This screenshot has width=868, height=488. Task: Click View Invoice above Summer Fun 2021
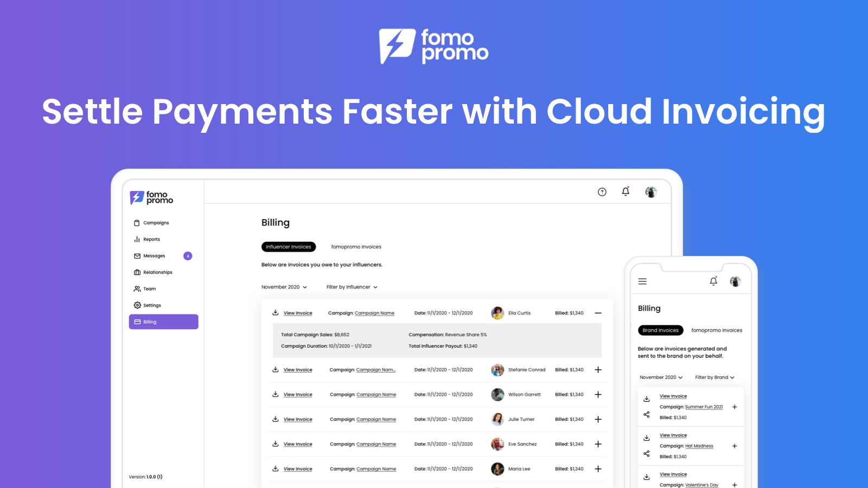tap(673, 396)
